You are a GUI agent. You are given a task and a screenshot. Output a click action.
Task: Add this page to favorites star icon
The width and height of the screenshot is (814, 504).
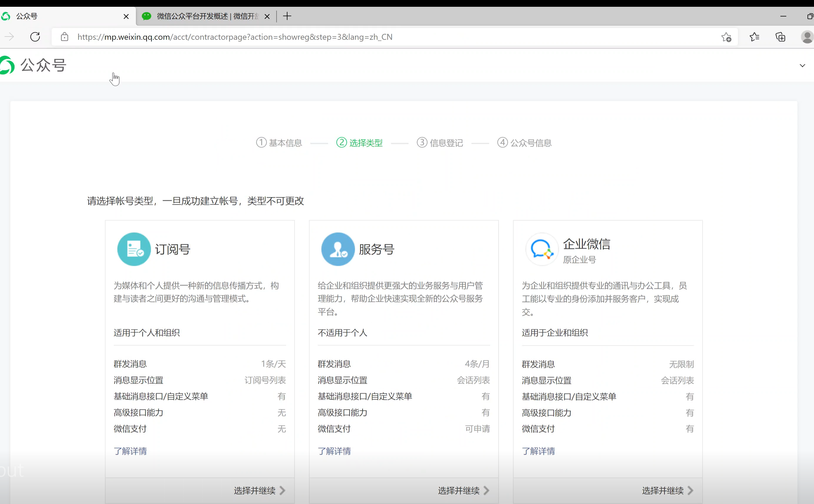(x=726, y=37)
